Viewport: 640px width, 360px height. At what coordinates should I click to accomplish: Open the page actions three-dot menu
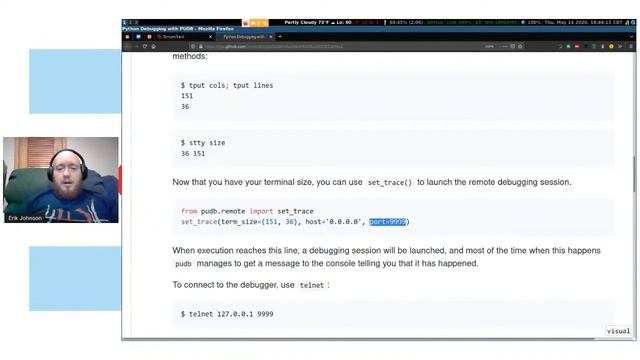point(505,47)
